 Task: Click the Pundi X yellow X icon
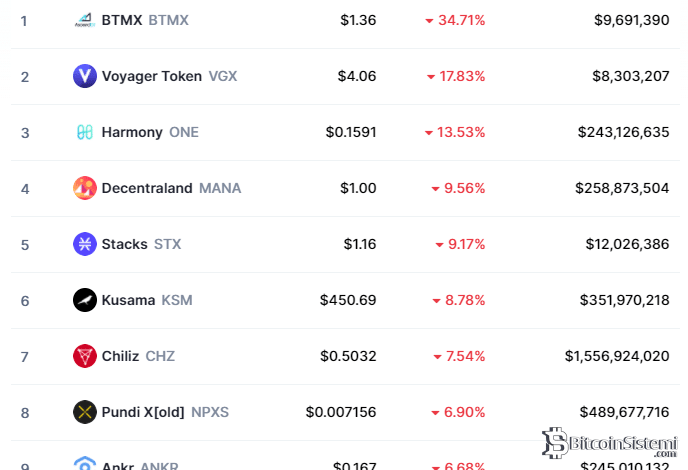click(x=85, y=412)
